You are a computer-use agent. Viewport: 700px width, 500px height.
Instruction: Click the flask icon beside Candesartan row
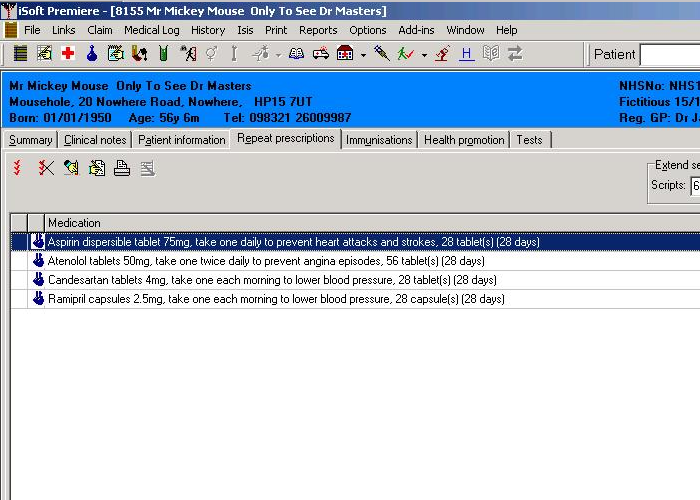(x=38, y=279)
